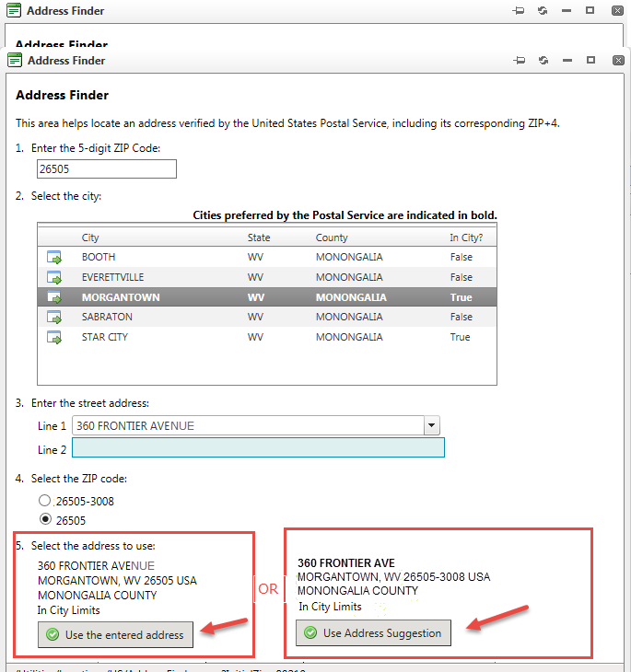
Task: Sort the city list by the City column header
Action: tap(90, 238)
